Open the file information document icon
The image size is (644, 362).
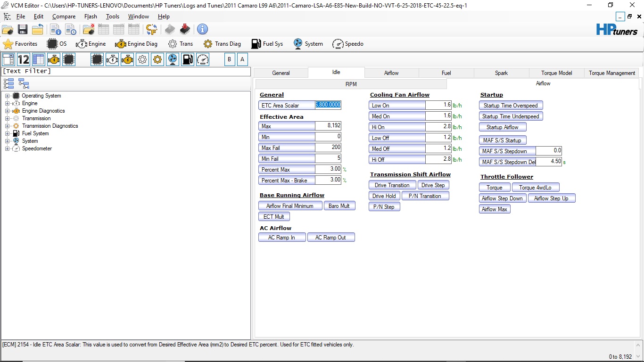coord(56,29)
